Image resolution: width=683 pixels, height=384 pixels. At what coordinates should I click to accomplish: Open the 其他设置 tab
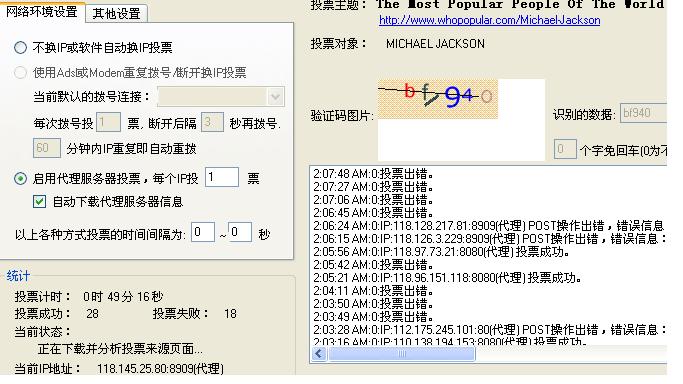pyautogui.click(x=116, y=13)
